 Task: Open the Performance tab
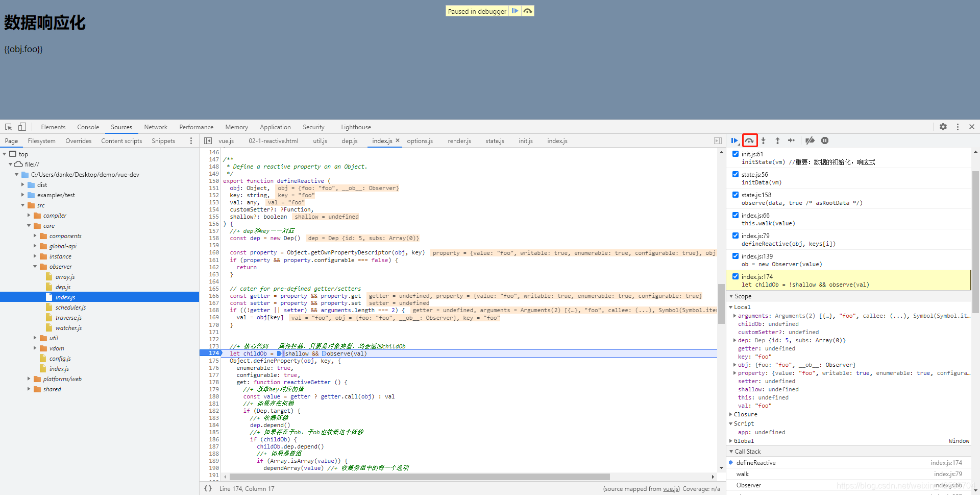(196, 127)
